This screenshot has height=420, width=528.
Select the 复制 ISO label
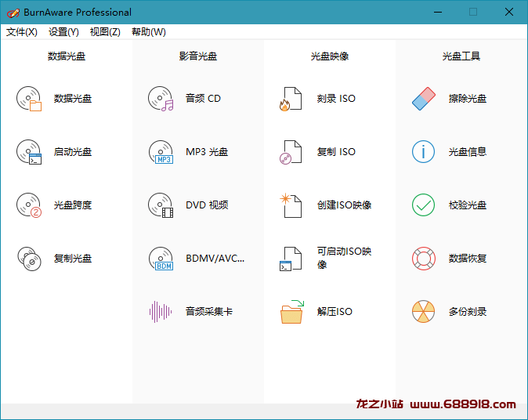click(336, 152)
